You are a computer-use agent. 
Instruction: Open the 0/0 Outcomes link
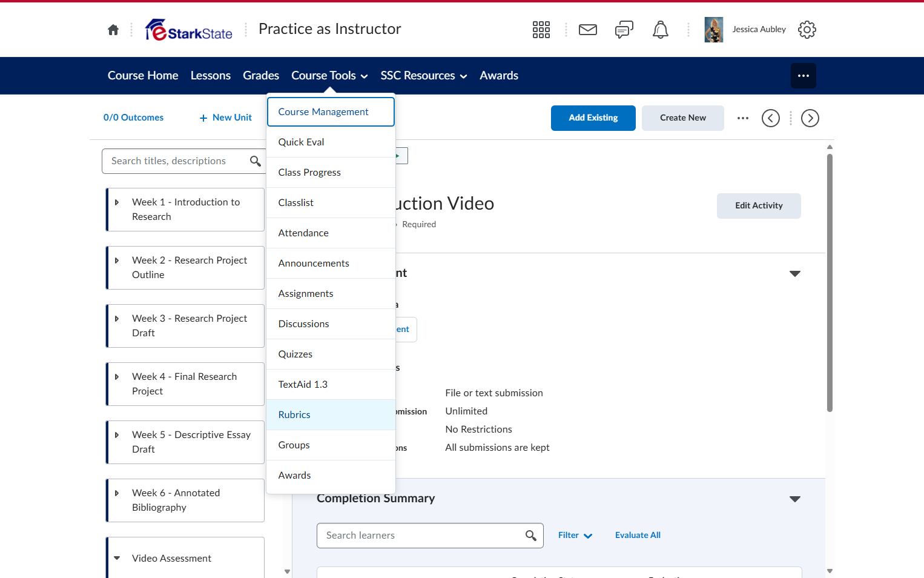point(133,118)
